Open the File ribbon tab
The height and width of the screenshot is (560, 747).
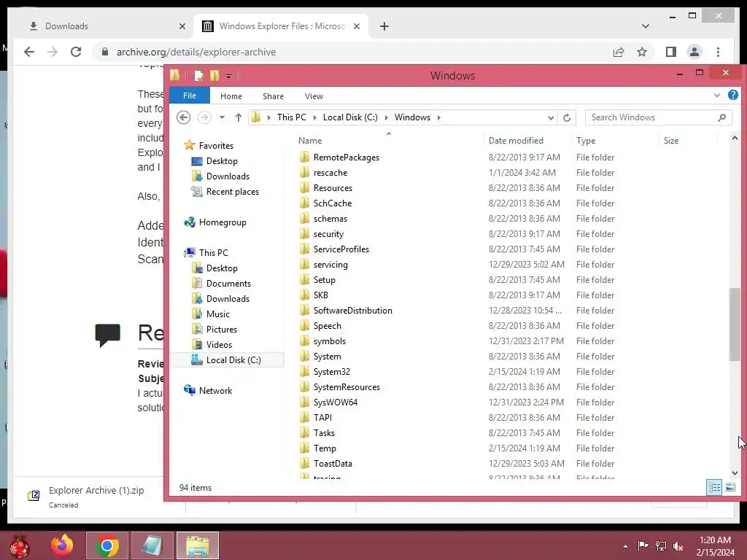tap(190, 96)
